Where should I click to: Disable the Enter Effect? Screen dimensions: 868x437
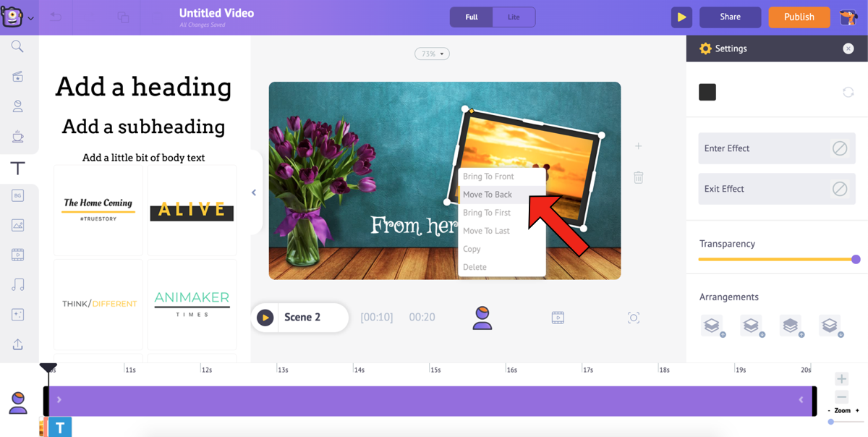(x=839, y=148)
